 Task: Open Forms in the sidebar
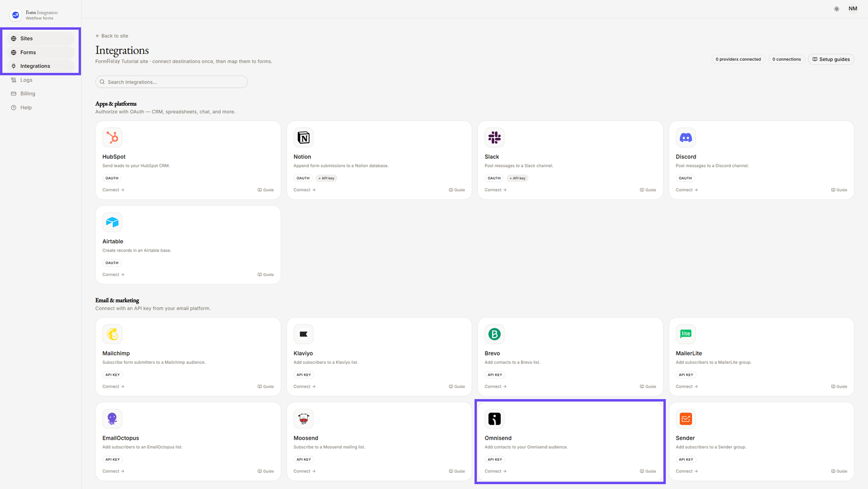click(x=41, y=53)
